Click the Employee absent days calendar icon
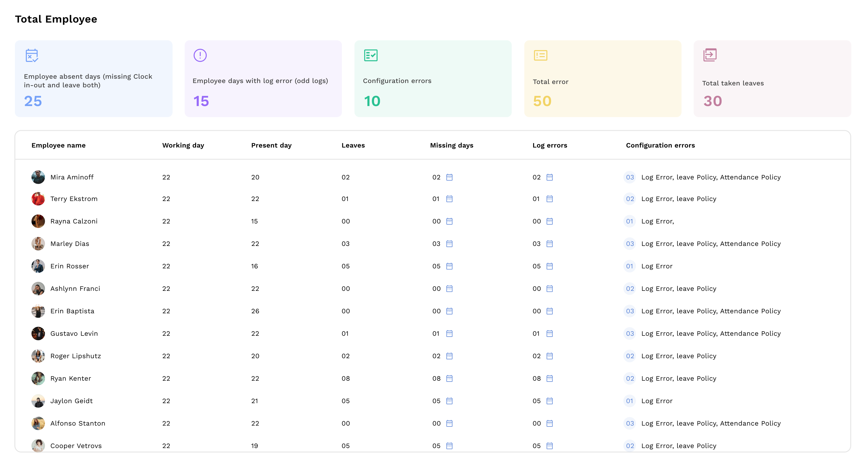This screenshot has width=868, height=464. (32, 56)
